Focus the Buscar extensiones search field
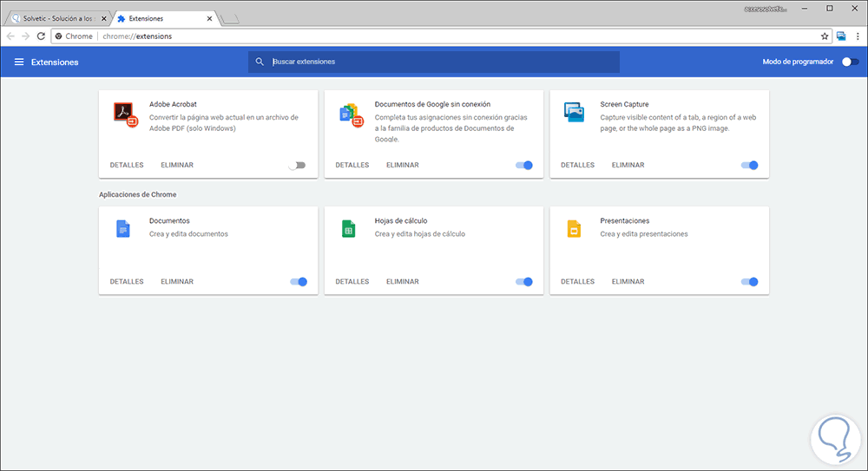Image resolution: width=868 pixels, height=471 pixels. click(443, 62)
